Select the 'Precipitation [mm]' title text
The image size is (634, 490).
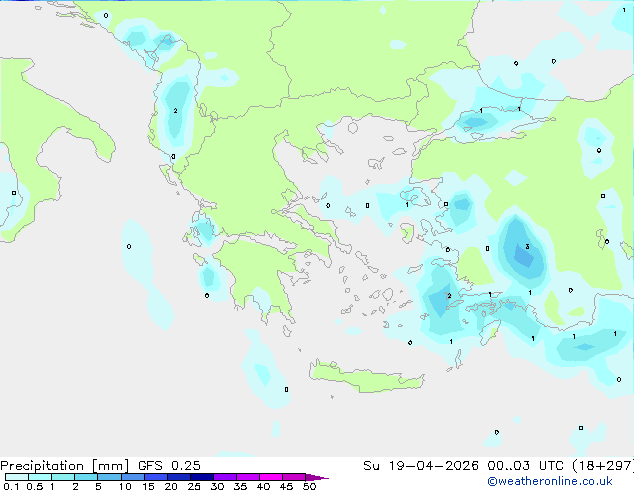click(65, 466)
